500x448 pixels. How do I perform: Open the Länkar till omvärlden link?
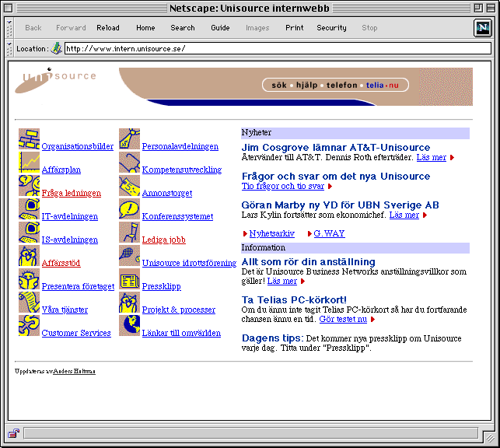(181, 333)
